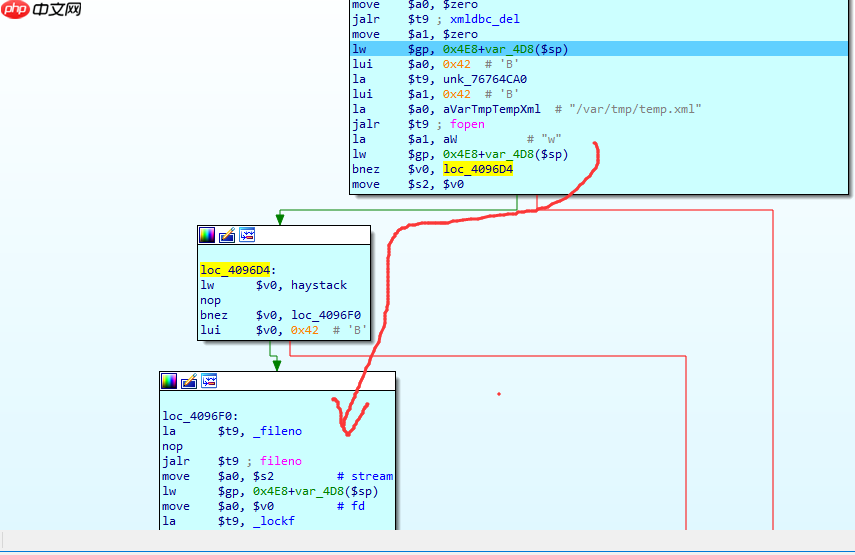
Task: Select highlighted loc_4096D4 in bnez instruction
Action: click(x=478, y=169)
